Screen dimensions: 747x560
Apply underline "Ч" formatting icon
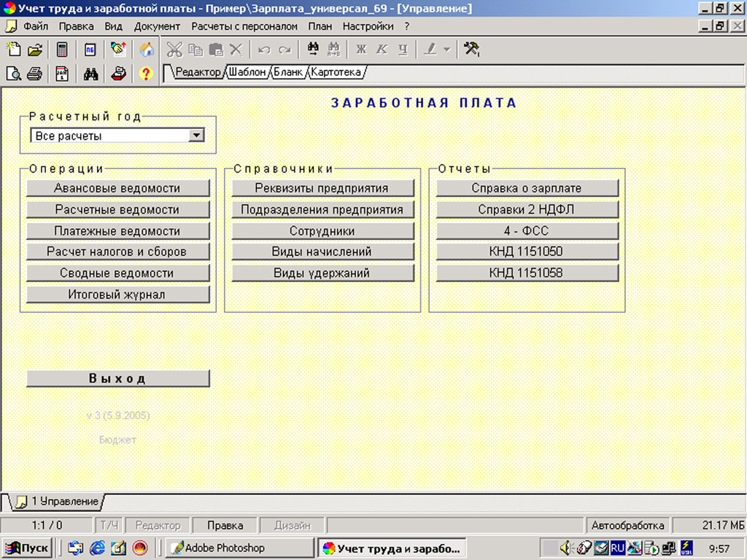coord(400,49)
